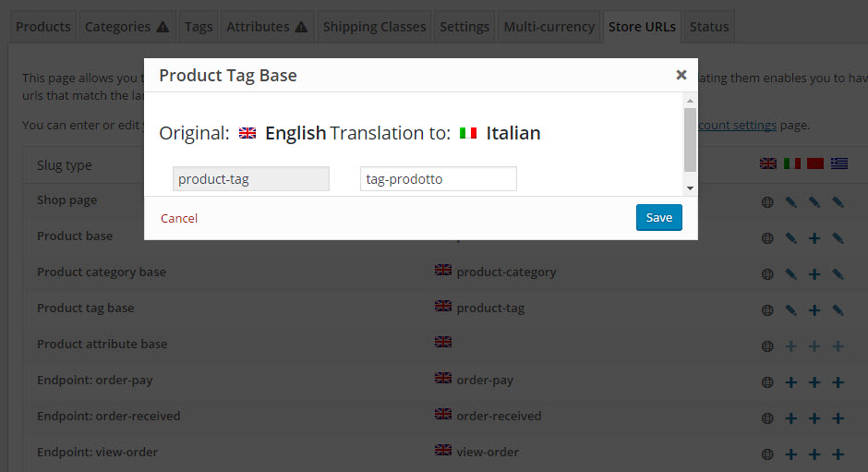This screenshot has width=868, height=472.
Task: Edit the Shop page Italian translation pencil
Action: point(791,202)
